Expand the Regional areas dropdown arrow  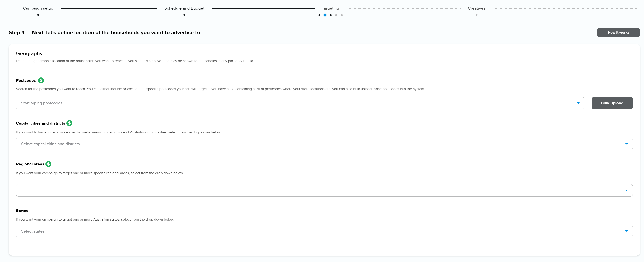point(627,190)
